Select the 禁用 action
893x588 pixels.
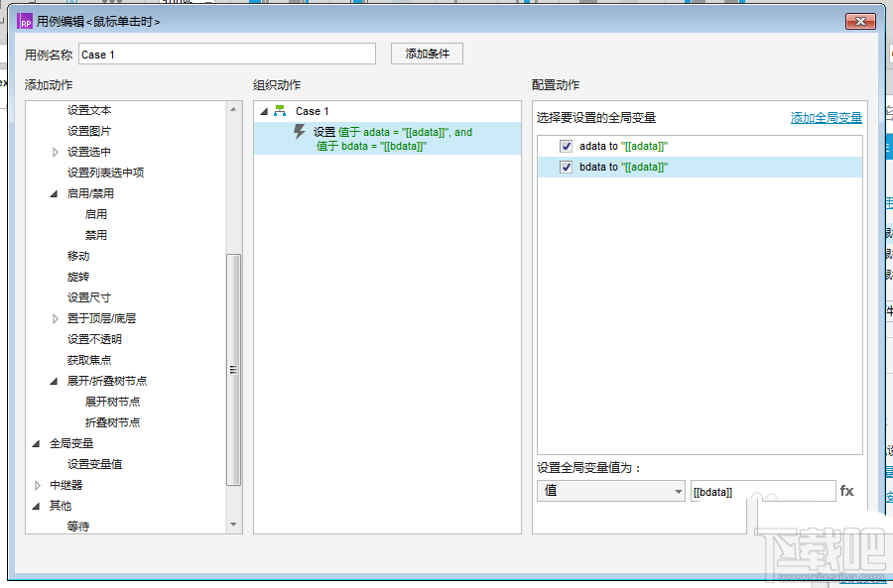point(96,235)
